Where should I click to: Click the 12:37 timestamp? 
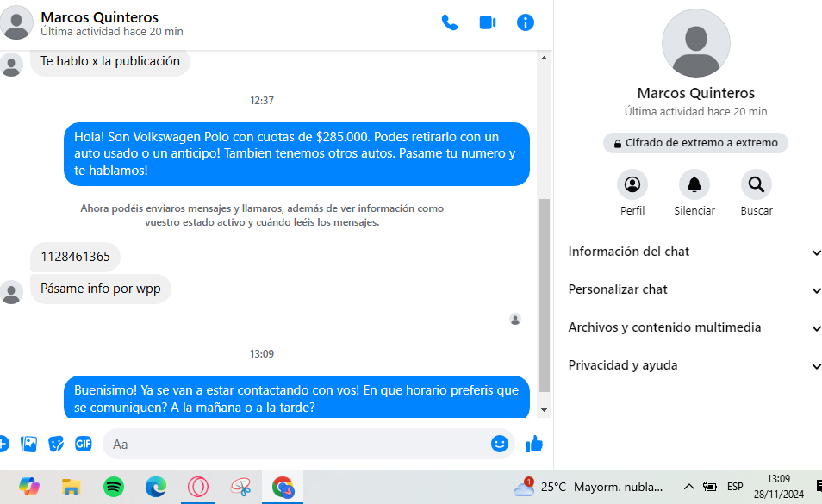click(262, 100)
